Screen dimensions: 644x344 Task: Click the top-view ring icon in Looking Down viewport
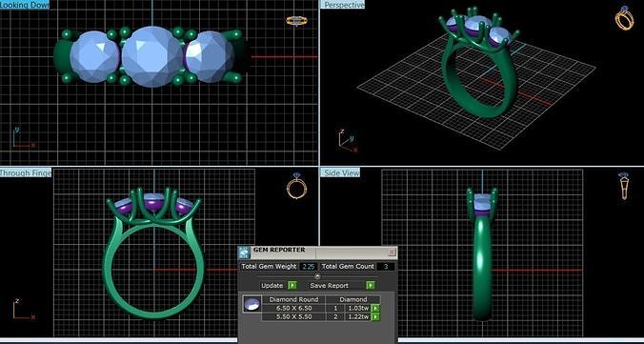[x=296, y=21]
